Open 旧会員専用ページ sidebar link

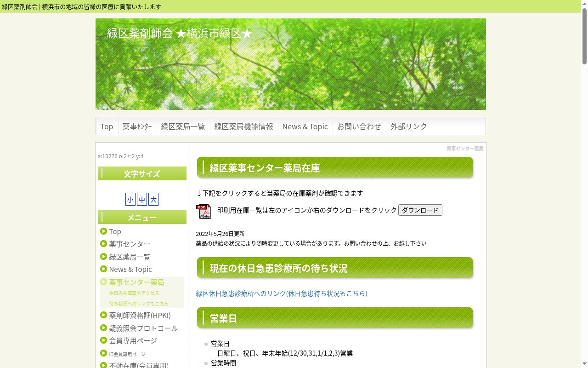[127, 354]
